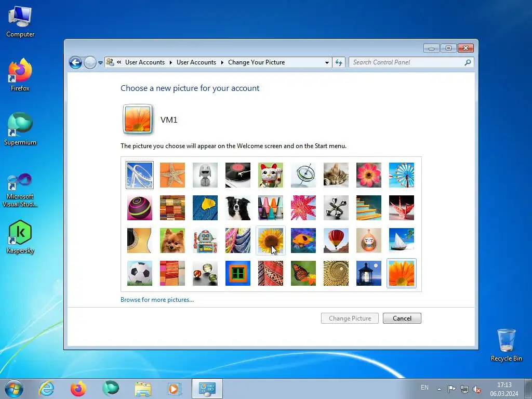Select the vinyl record picture
This screenshot has height=399, width=532.
[238, 175]
